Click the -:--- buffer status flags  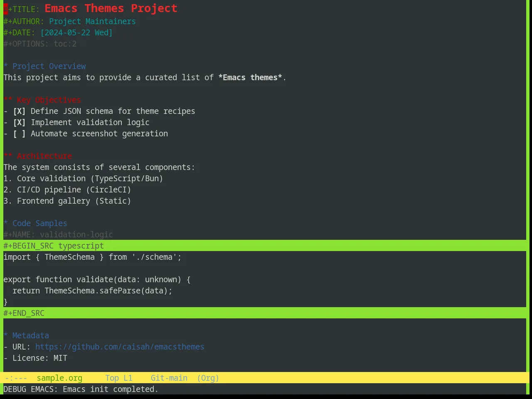(x=16, y=378)
